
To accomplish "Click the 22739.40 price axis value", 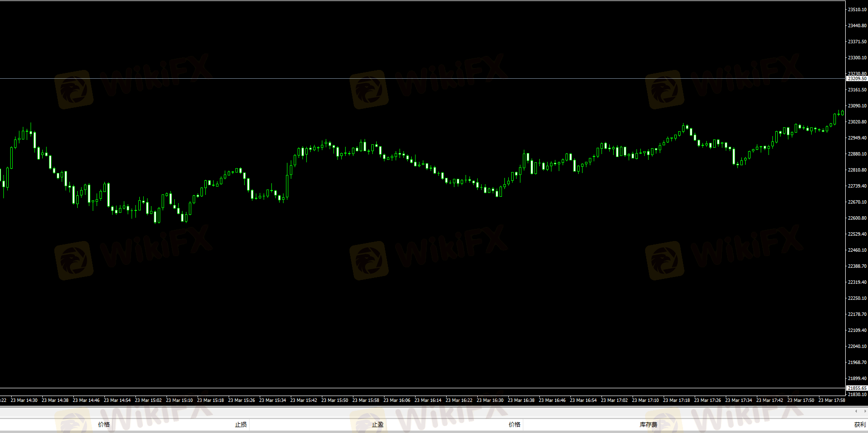I will (857, 186).
